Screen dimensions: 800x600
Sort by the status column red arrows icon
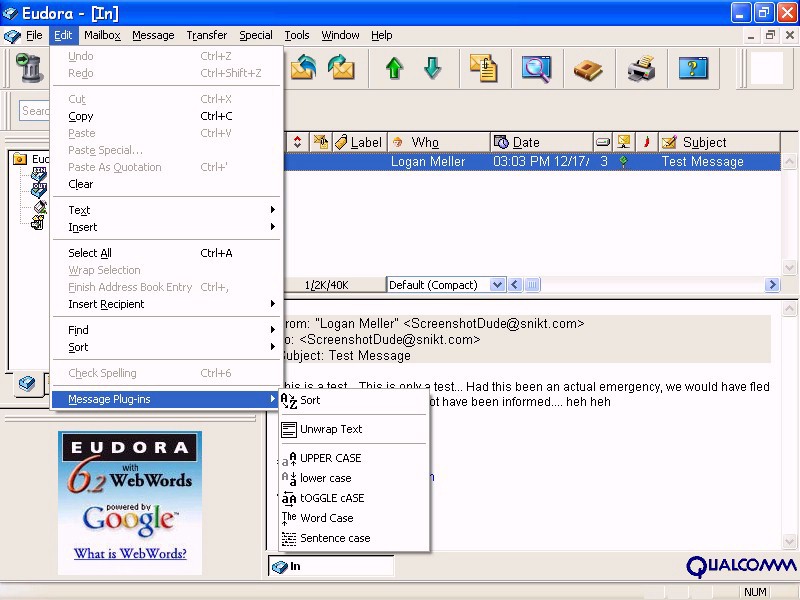[x=297, y=142]
